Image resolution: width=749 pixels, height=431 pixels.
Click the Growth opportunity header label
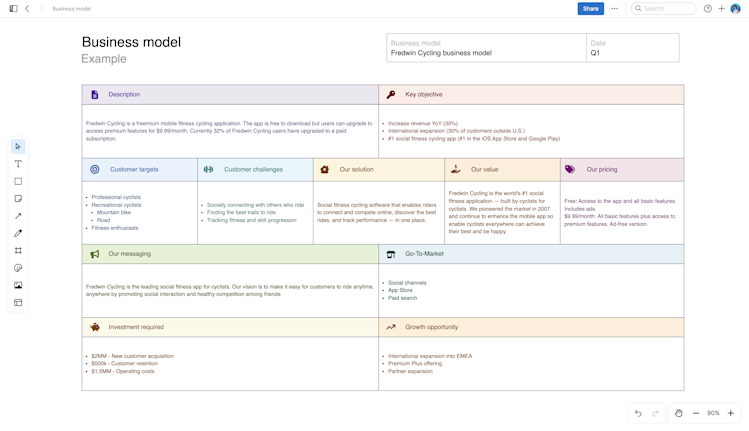[x=431, y=327]
